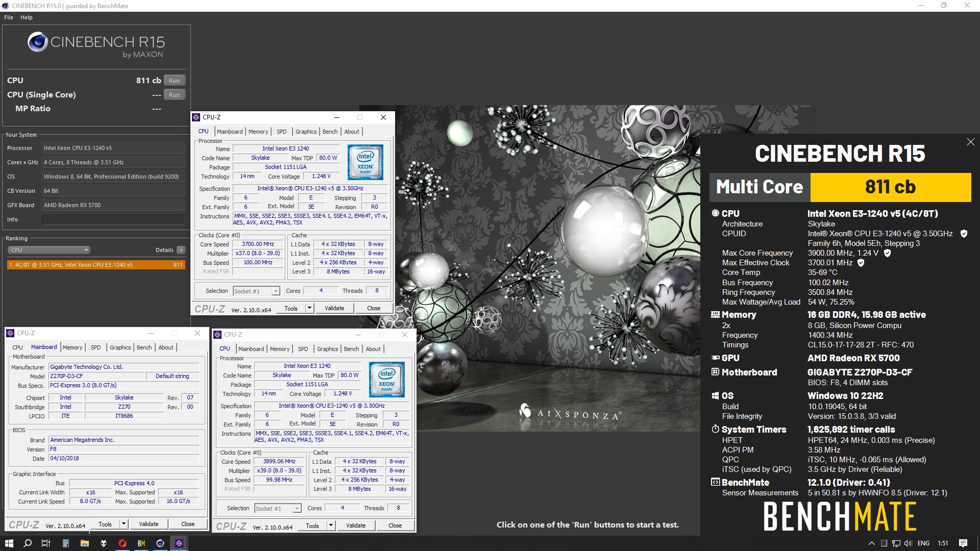Click Gigabyte Technology Co. Ltd. manufacturer field
The image size is (980, 551).
[124, 367]
